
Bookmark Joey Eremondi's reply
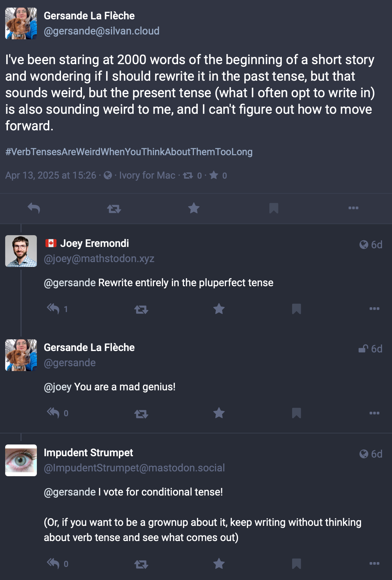pos(296,309)
